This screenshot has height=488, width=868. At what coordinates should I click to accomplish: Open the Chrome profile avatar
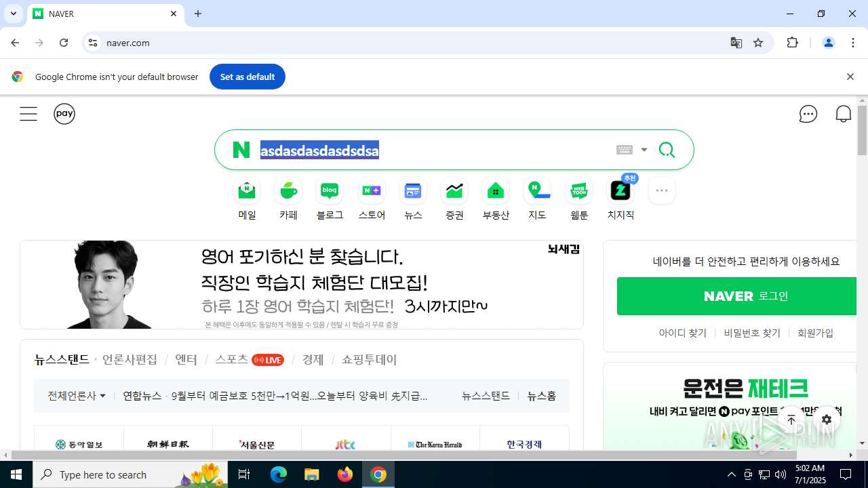(829, 43)
